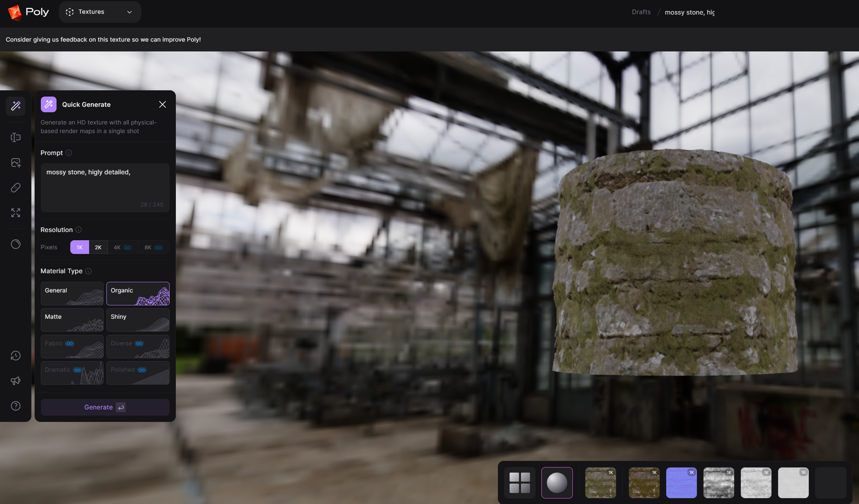Switch to grid view of maps
859x504 pixels.
(x=519, y=482)
